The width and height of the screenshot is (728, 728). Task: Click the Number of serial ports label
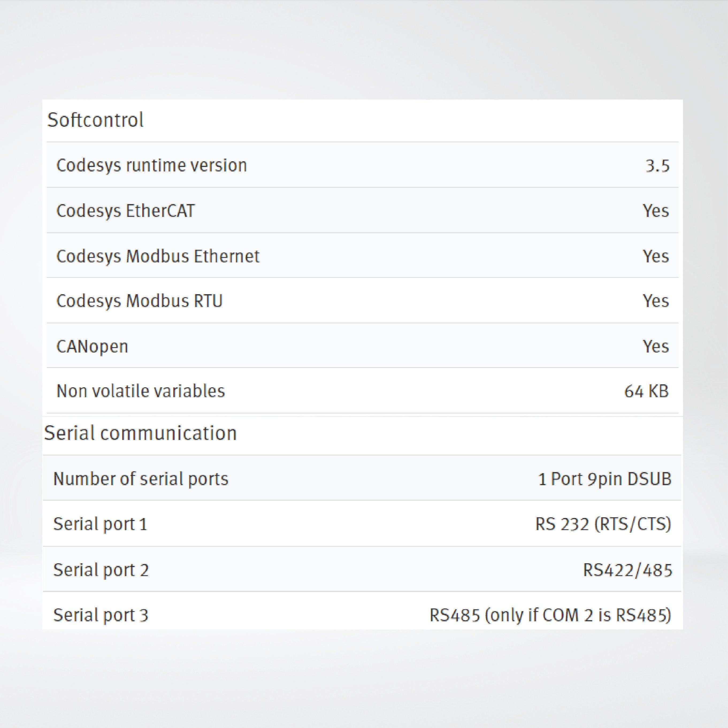click(x=141, y=479)
